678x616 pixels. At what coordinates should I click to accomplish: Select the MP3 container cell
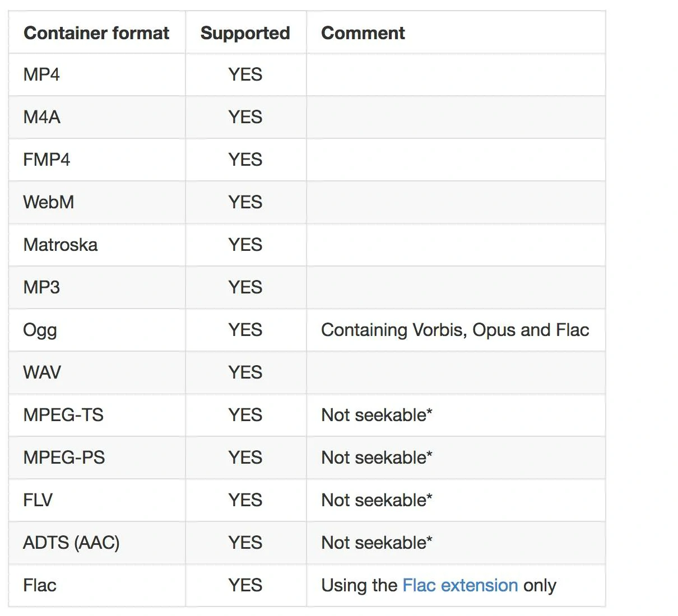(x=41, y=287)
